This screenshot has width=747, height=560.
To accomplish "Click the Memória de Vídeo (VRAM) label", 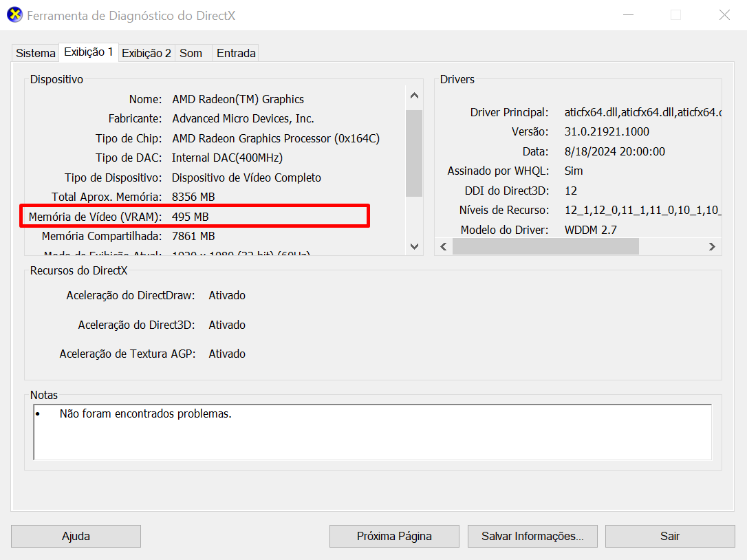I will pyautogui.click(x=95, y=217).
